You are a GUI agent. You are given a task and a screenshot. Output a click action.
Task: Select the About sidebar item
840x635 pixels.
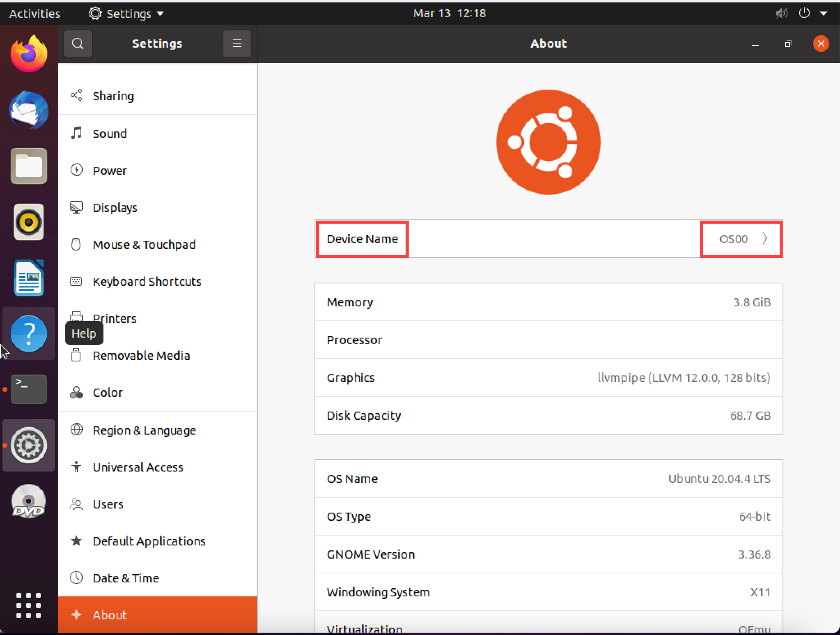point(158,615)
